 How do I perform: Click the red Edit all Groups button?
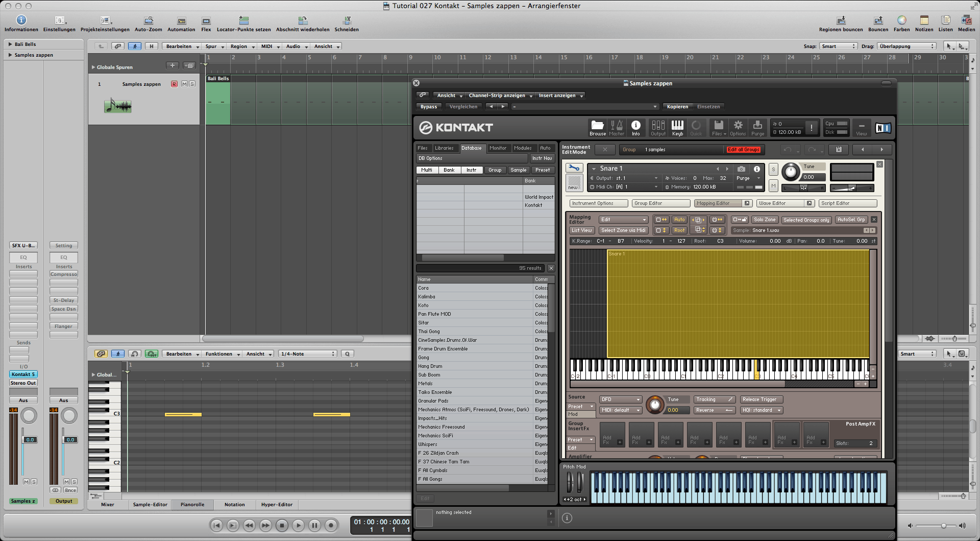click(x=744, y=150)
